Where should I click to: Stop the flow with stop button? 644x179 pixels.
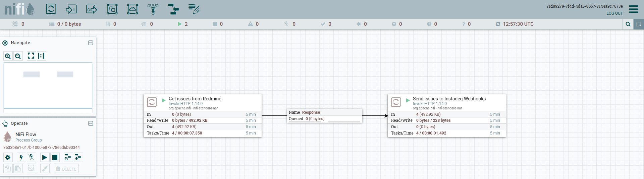click(x=55, y=157)
